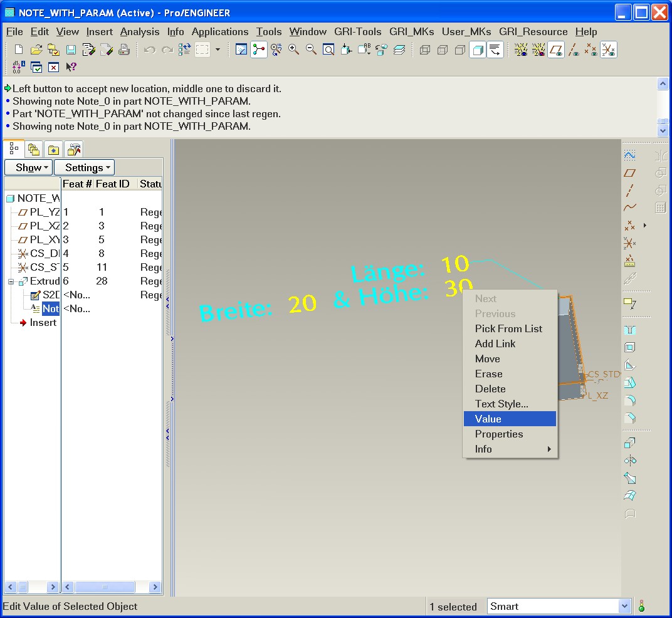672x618 pixels.
Task: Select the Insert Here marker in tree
Action: pyautogui.click(x=38, y=323)
